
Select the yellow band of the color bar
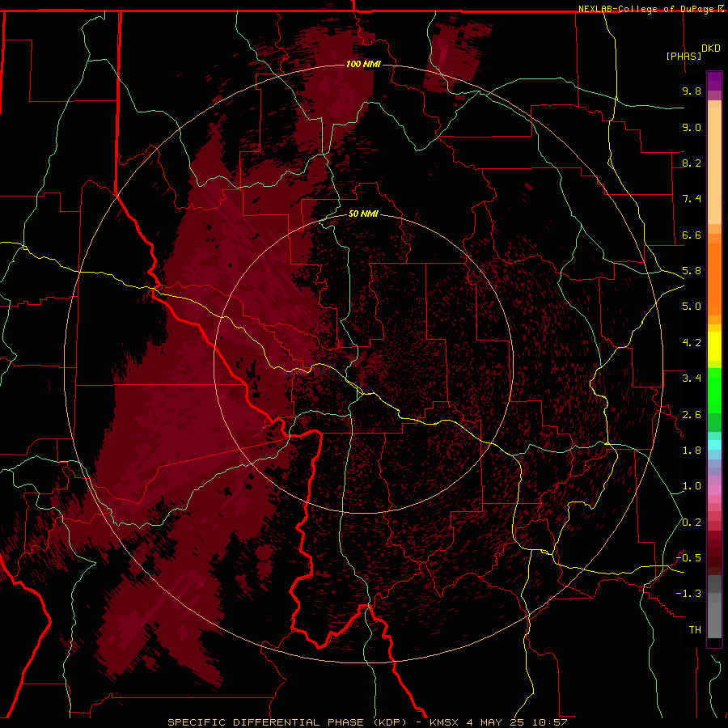pyautogui.click(x=714, y=346)
